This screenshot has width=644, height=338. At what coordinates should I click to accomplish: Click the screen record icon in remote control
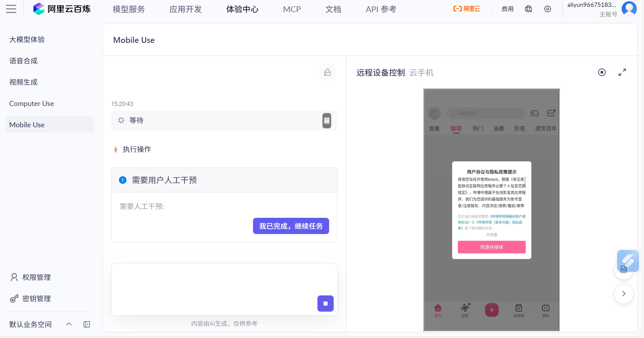(x=602, y=73)
